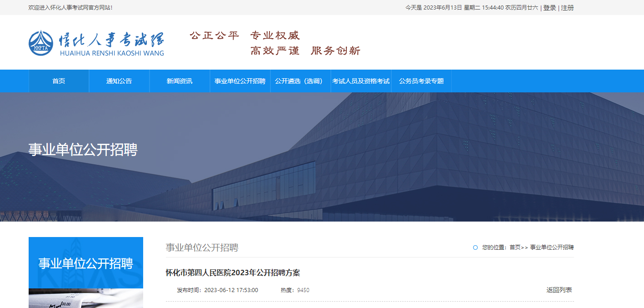Click the sidebar 事业单位公开招聘 blue panel
The image size is (644, 308).
coord(86,263)
